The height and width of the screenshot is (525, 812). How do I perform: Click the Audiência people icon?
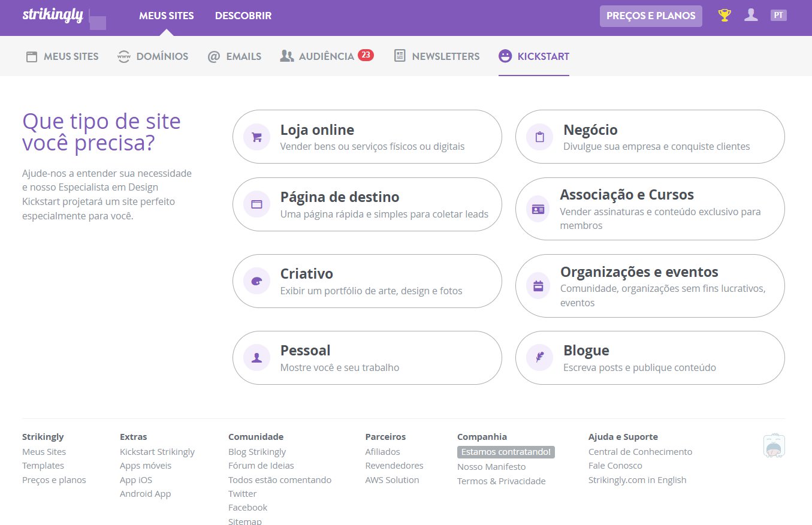287,56
